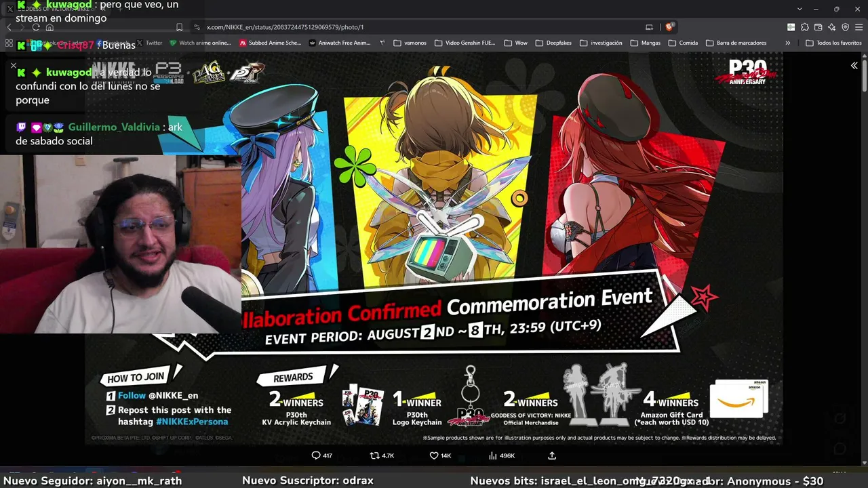This screenshot has height=488, width=868.
Task: Click the #NIKKExPersona hashtag
Action: 192,422
